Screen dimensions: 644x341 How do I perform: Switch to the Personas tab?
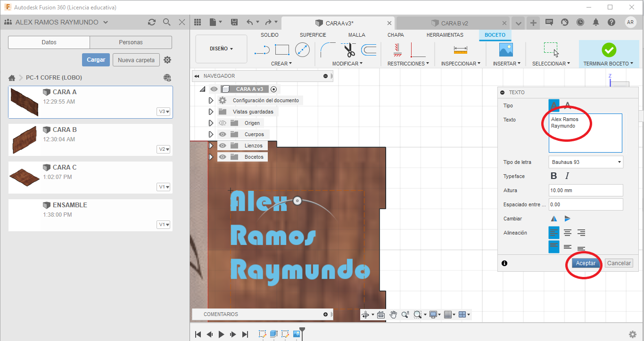coord(131,42)
